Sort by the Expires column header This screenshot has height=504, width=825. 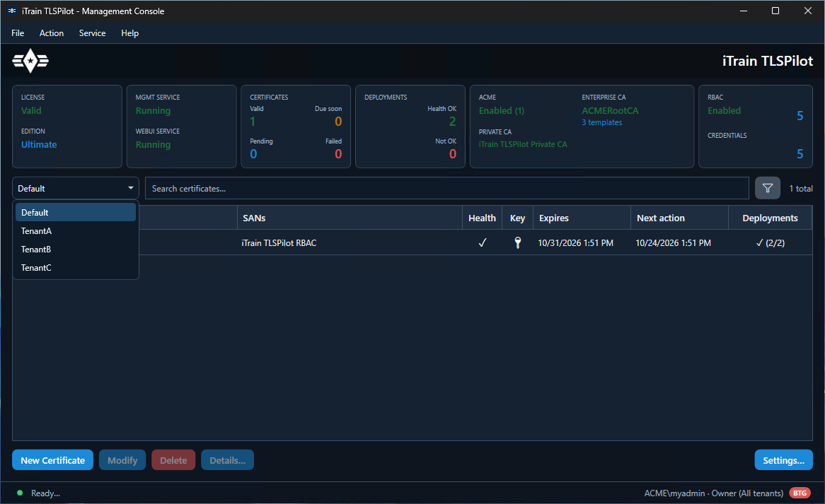[582, 218]
